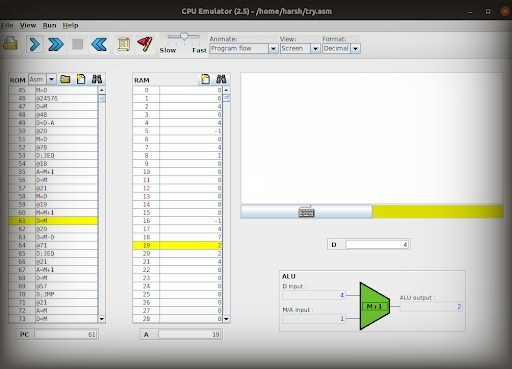Clear RAM with the new page icon
Viewport: 512px width, 369px height.
click(205, 79)
